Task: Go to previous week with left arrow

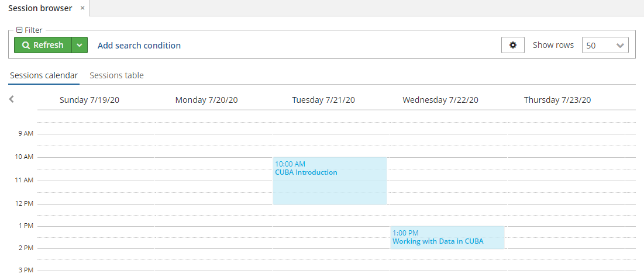Action: pos(12,99)
